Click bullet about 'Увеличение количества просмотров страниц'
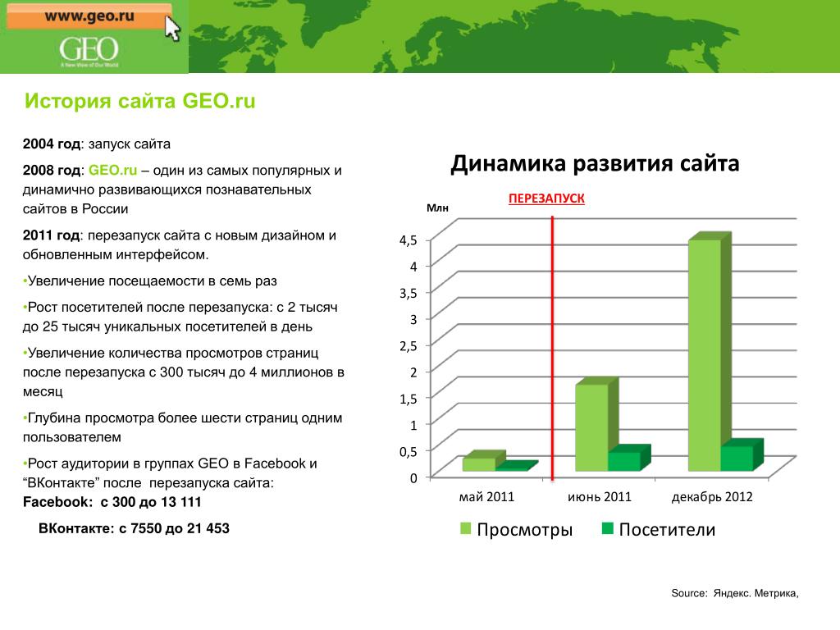This screenshot has height=630, width=840. (183, 372)
